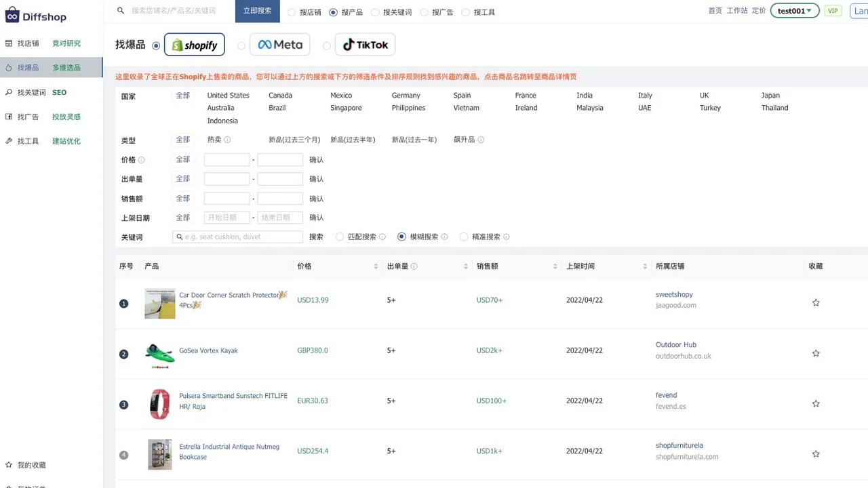Visit the outdoorhub.co.uk store link
Viewport: 868px width, 488px height.
point(683,356)
